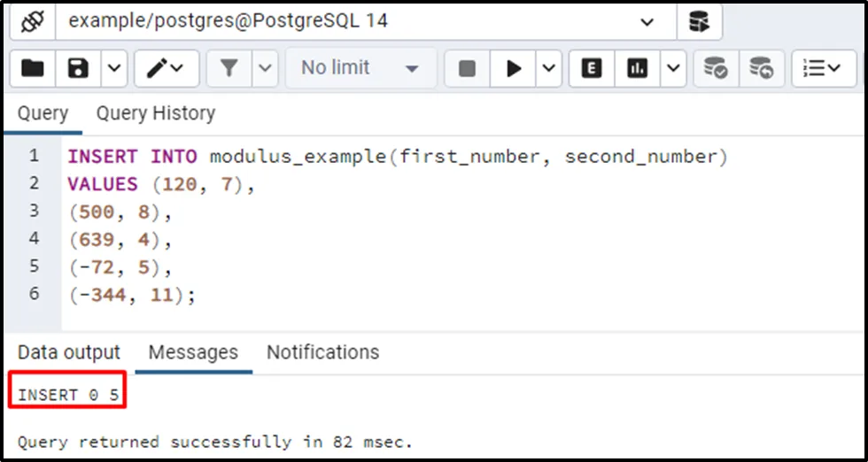
Task: Expand the save file options arrow
Action: 114,68
